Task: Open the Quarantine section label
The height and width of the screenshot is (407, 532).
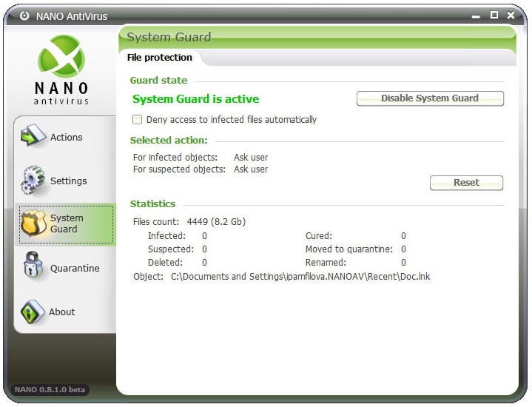Action: (x=75, y=268)
